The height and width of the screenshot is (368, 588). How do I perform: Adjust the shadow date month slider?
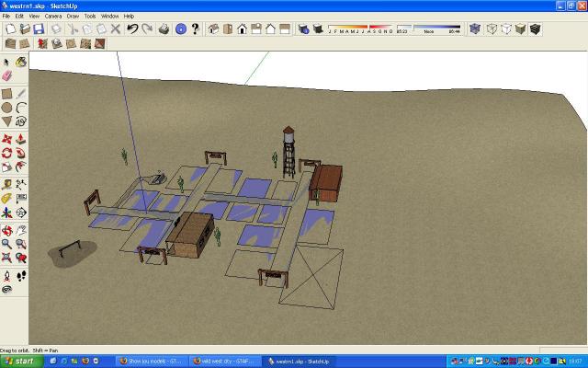pos(353,29)
